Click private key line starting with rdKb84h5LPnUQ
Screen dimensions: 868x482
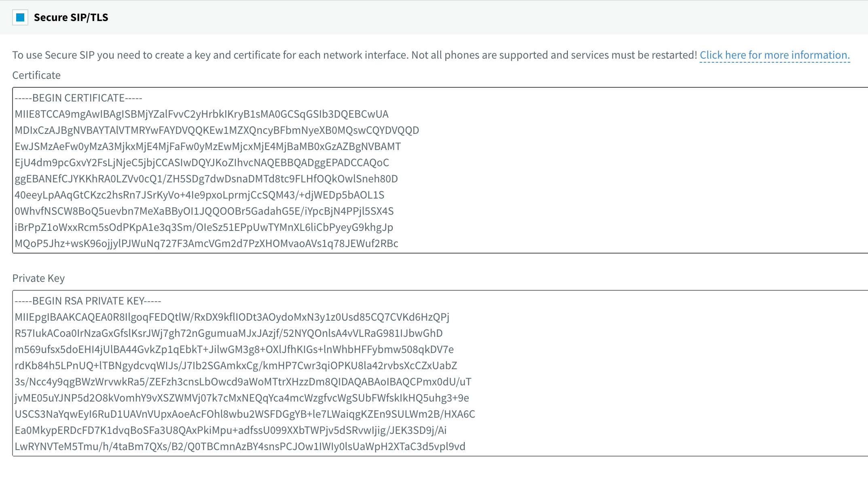236,366
